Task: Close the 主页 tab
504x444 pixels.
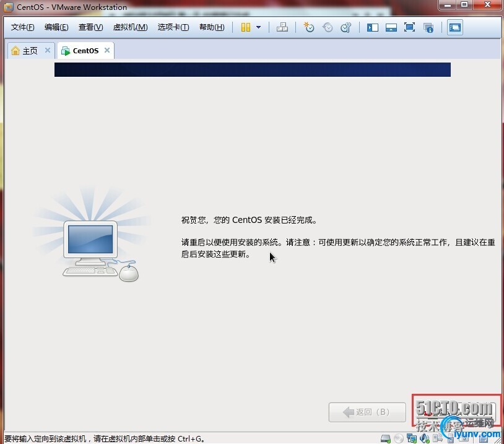Action: (x=48, y=50)
